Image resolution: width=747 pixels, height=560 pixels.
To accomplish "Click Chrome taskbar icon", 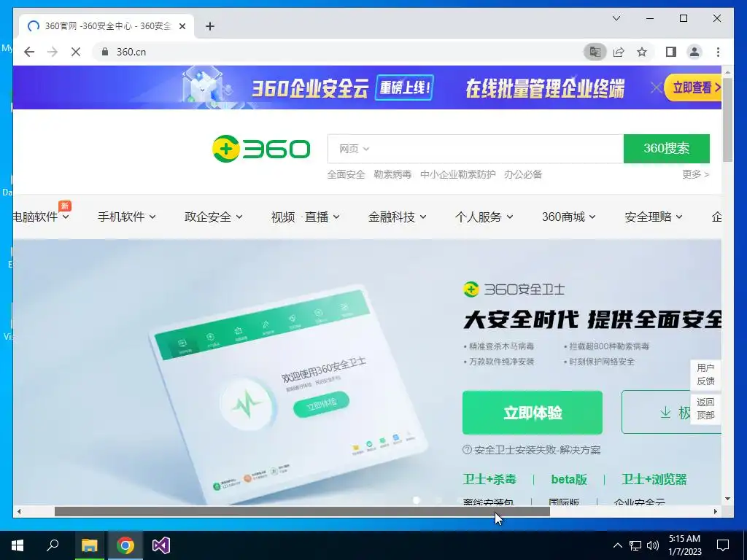I will point(125,545).
